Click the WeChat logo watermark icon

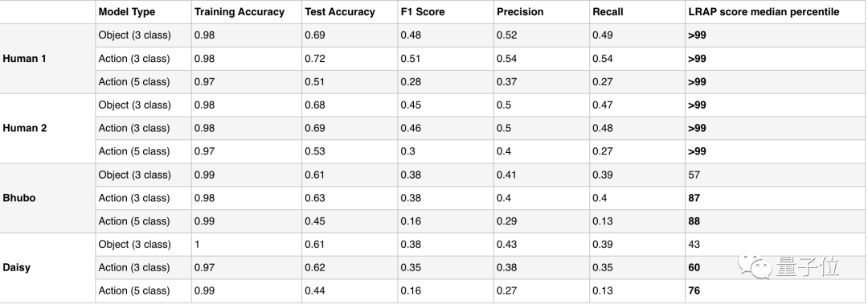click(755, 266)
